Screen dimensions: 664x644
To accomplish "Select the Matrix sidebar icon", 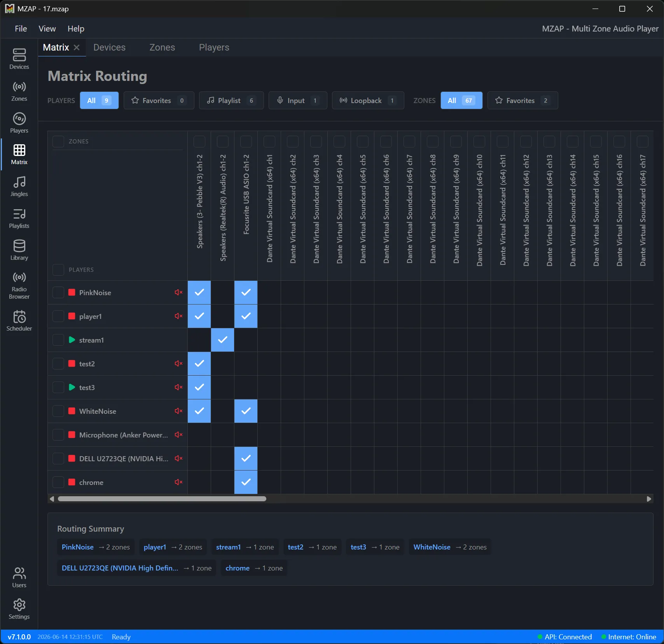I will coord(19,154).
